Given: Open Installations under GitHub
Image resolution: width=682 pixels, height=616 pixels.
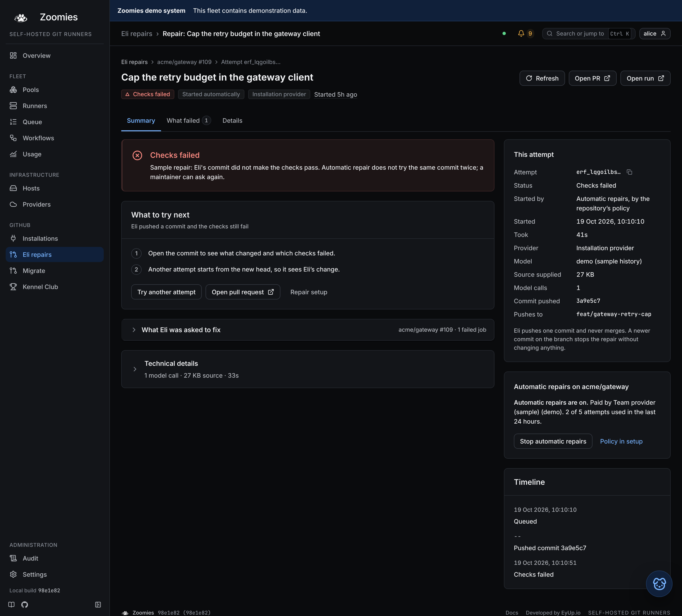Looking at the screenshot, I should pos(54,239).
